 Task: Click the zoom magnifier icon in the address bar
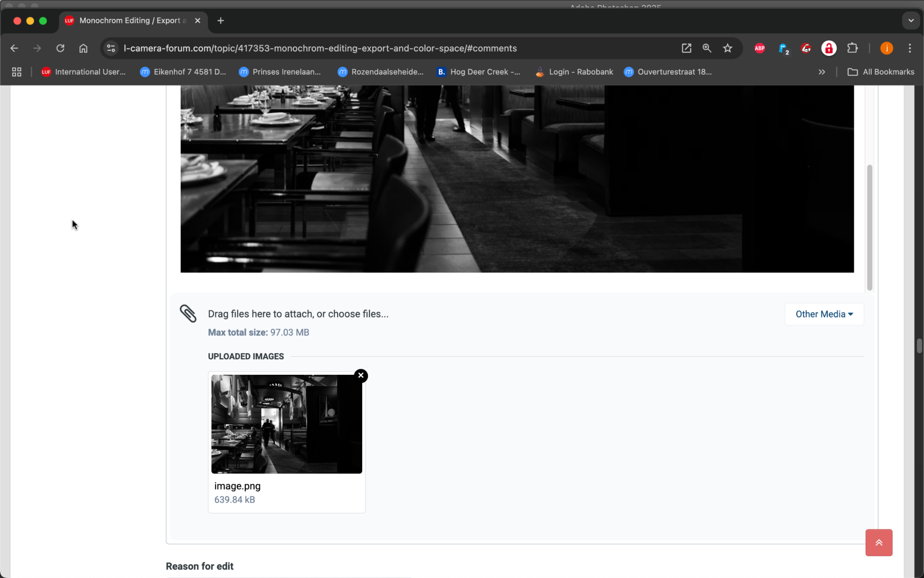[707, 48]
